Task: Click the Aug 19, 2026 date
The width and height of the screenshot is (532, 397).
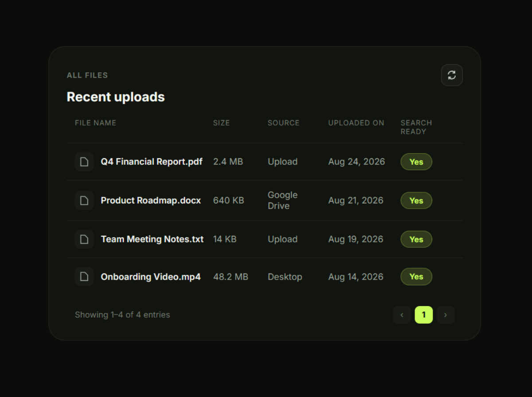Action: tap(356, 239)
